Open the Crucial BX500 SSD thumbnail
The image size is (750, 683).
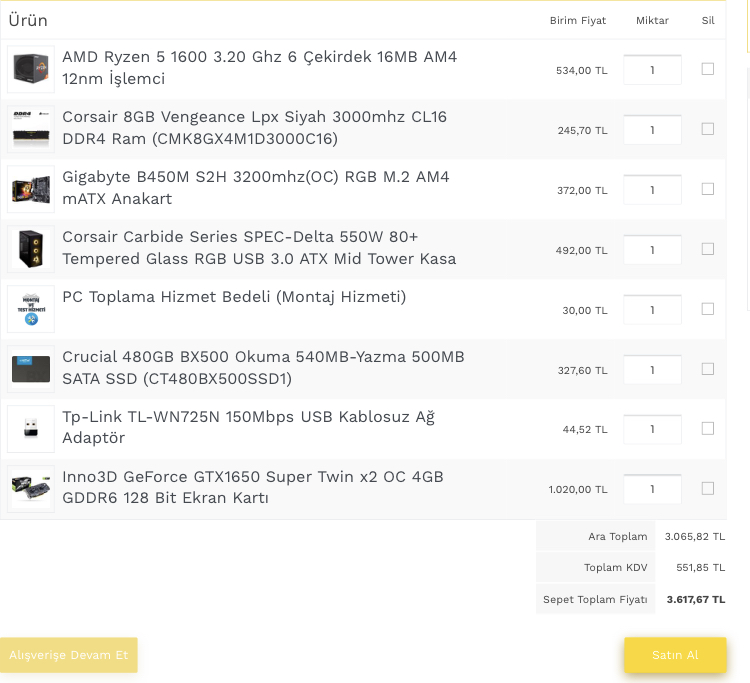coord(31,369)
